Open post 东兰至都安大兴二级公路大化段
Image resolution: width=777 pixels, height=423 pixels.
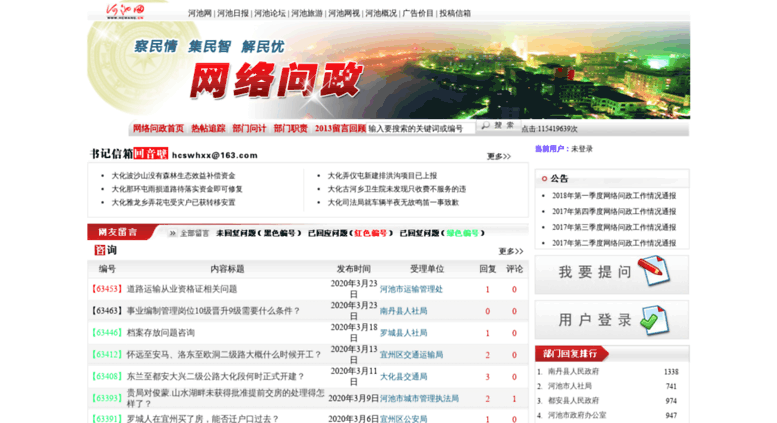click(x=216, y=376)
